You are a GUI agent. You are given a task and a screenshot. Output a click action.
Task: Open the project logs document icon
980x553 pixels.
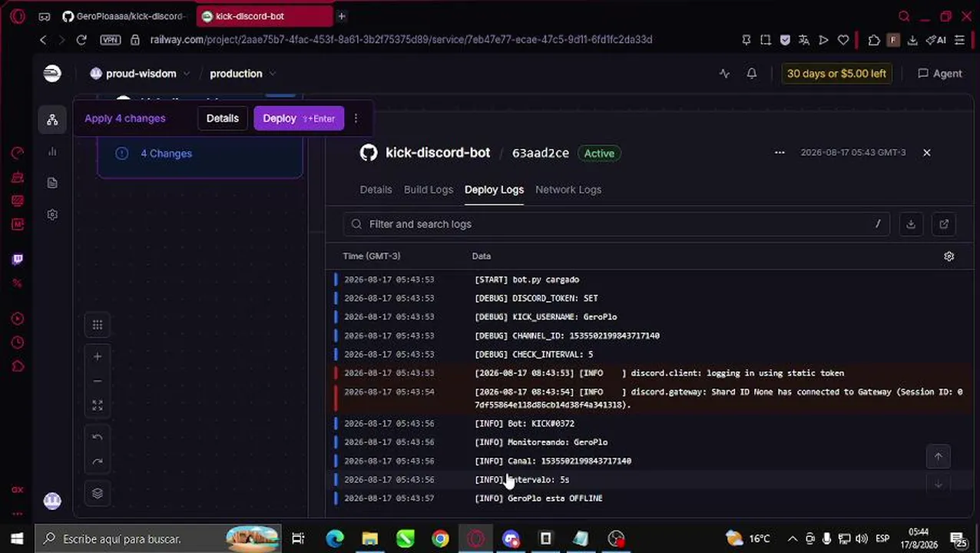click(x=52, y=183)
